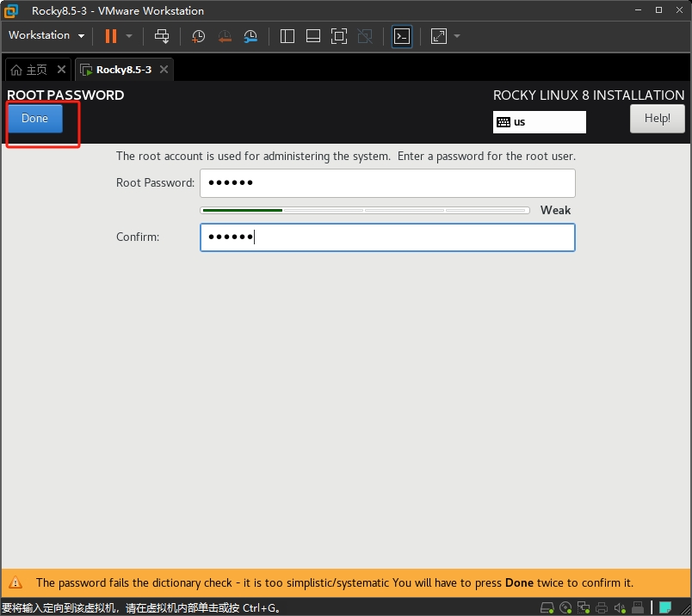Screen dimensions: 692x616
Task: Click the printer status icon
Action: [x=602, y=607]
